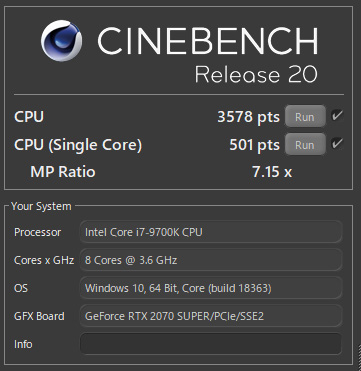
Task: Click the Your System group header
Action: [x=41, y=206]
